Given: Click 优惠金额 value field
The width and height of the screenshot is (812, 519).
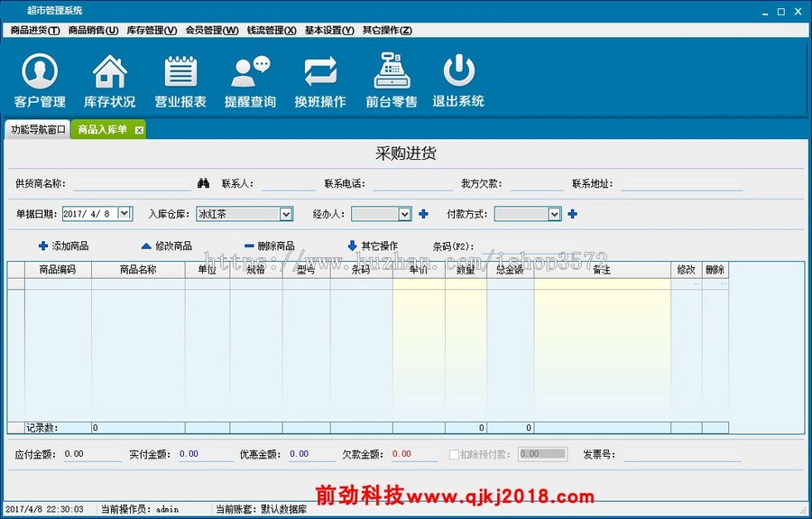Looking at the screenshot, I should [312, 454].
